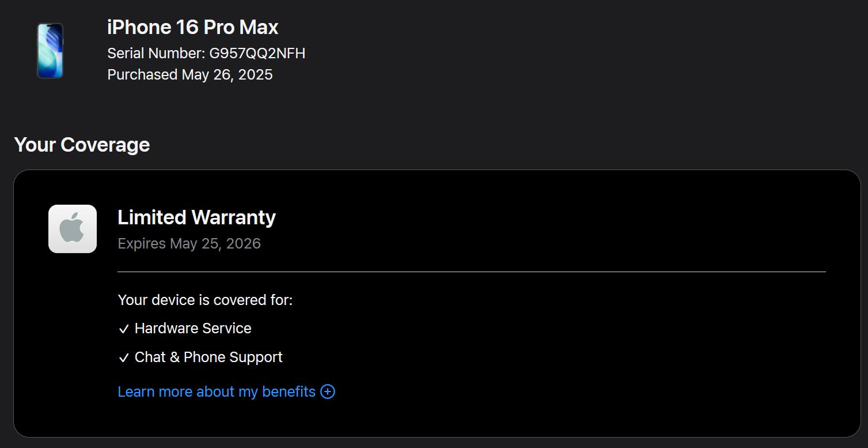This screenshot has height=448, width=868.
Task: Select the serial number G957QQ2NFH
Action: (x=257, y=54)
